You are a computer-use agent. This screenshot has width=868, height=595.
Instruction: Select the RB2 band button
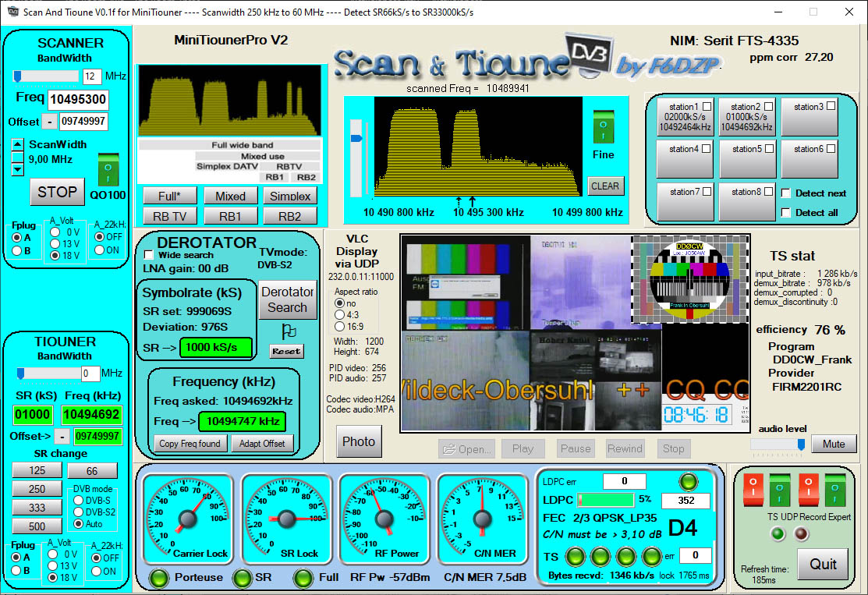point(290,217)
